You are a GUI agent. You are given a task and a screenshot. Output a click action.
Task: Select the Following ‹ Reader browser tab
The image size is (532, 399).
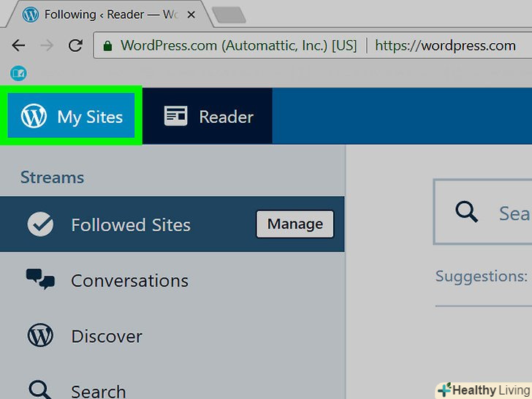[110, 15]
